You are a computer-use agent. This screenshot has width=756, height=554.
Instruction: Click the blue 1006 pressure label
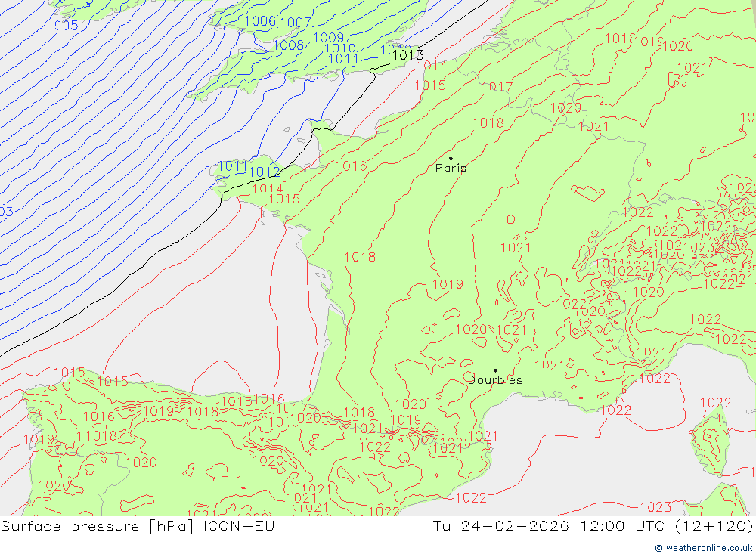(260, 20)
